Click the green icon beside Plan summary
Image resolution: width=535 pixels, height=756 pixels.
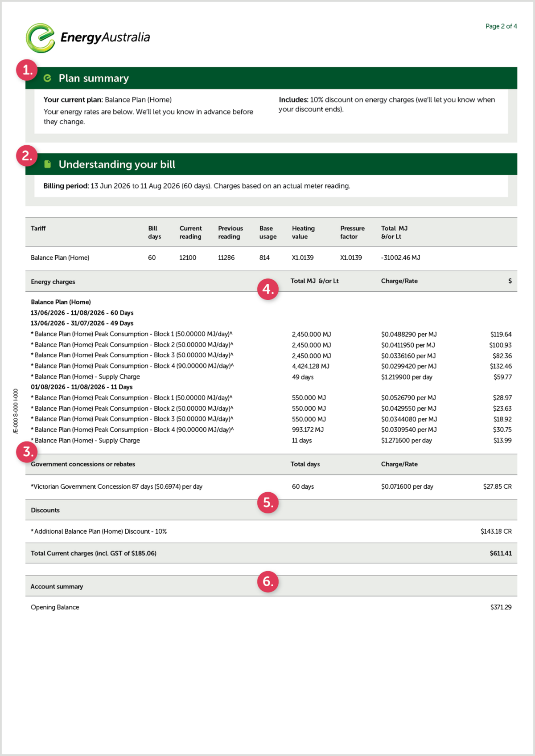click(47, 78)
